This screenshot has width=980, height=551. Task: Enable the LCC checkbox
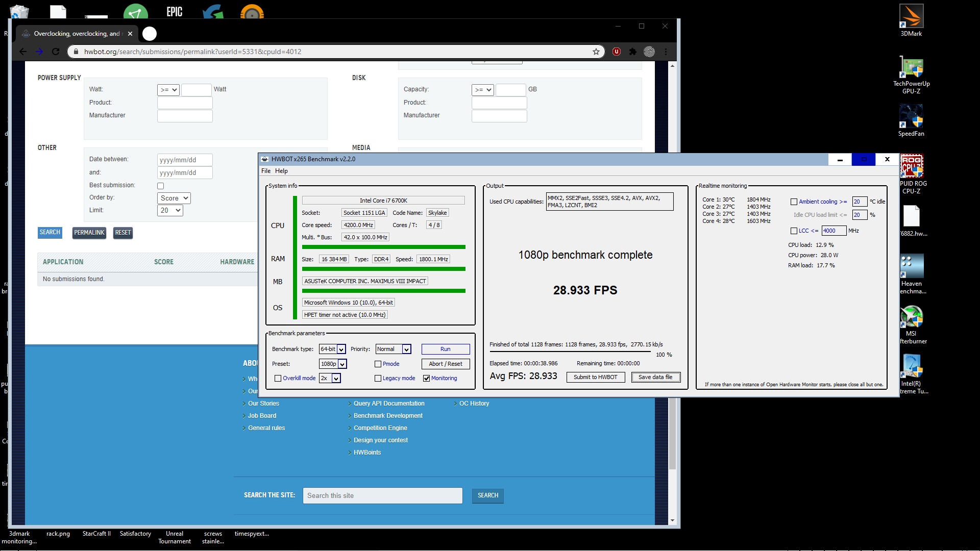tap(794, 231)
